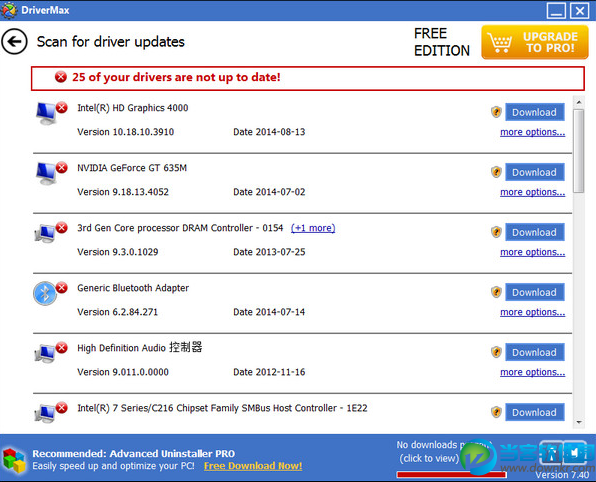Open more options for Intel HD Graphics 4000
This screenshot has height=482, width=596.
pyautogui.click(x=533, y=132)
